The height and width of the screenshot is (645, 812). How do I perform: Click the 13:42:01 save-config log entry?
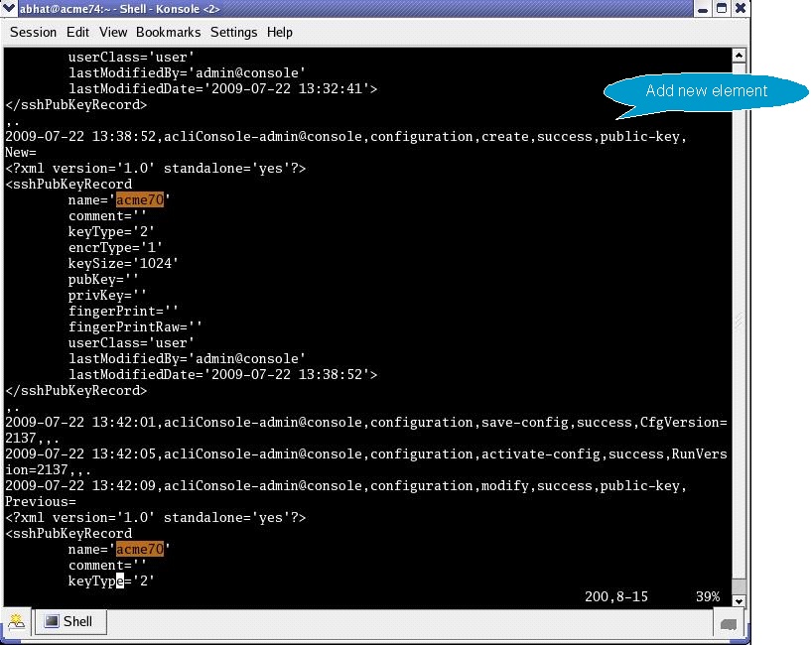pos(366,431)
